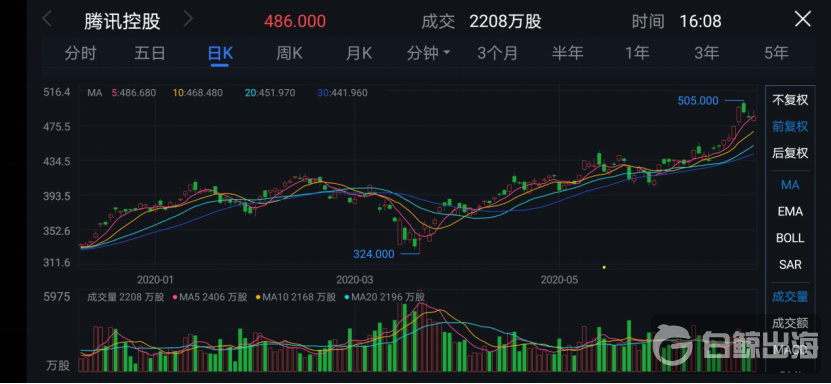
Task: Choose the 成交额 sub-chart indicator
Action: pyautogui.click(x=790, y=323)
